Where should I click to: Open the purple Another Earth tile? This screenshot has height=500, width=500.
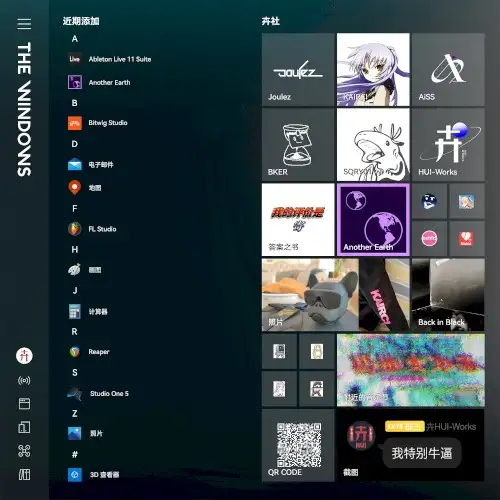pyautogui.click(x=373, y=220)
